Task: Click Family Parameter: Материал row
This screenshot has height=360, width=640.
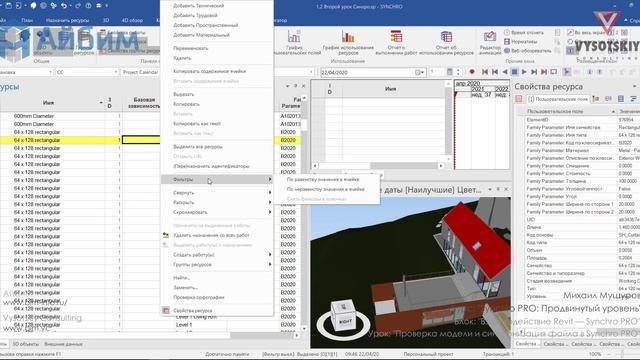Action: (579, 150)
